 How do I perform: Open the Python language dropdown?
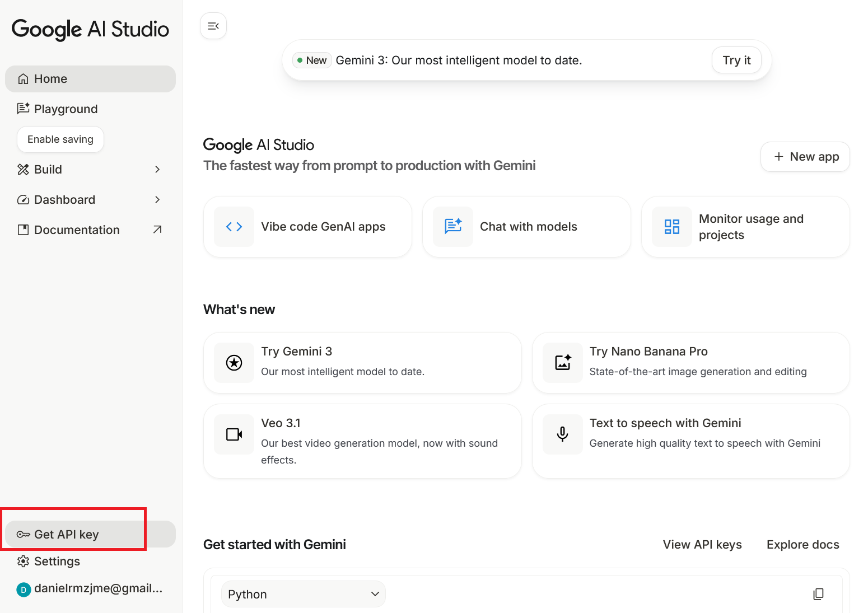click(x=304, y=594)
